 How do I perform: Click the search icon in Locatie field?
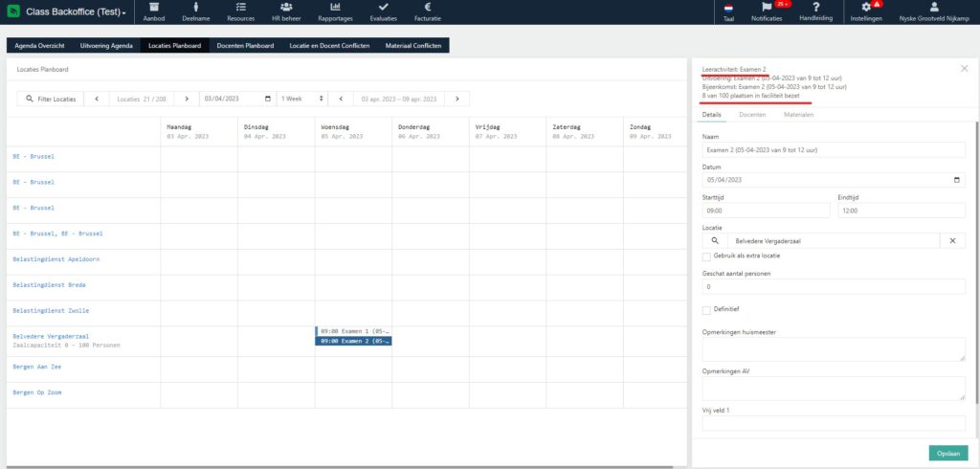tap(714, 241)
